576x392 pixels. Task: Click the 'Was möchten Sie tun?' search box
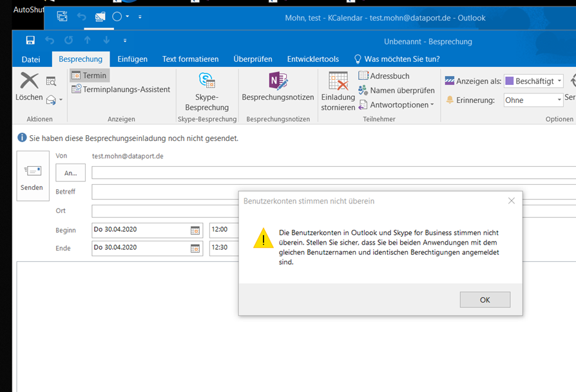pos(397,59)
